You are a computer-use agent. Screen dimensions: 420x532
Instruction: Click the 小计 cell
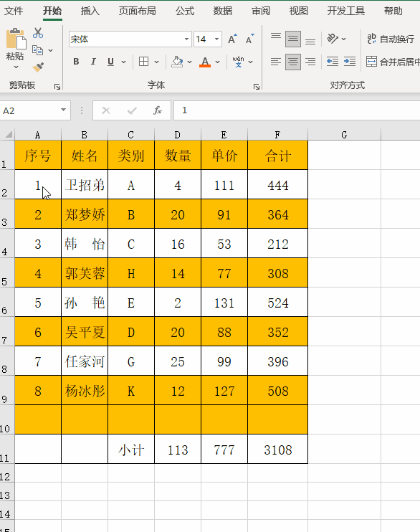click(131, 450)
